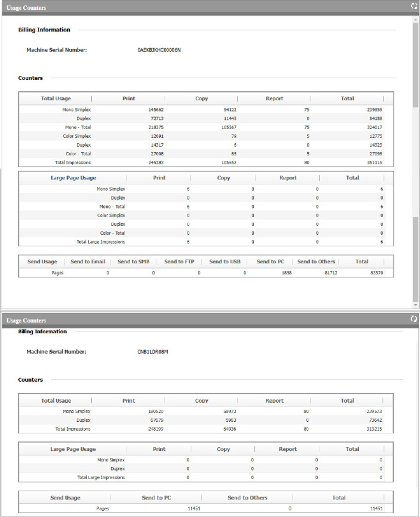Click the Send to USB column header

[x=225, y=262]
